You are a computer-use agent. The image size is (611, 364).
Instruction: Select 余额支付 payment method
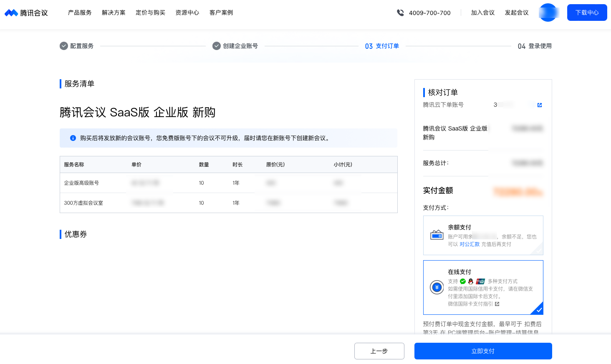(483, 235)
